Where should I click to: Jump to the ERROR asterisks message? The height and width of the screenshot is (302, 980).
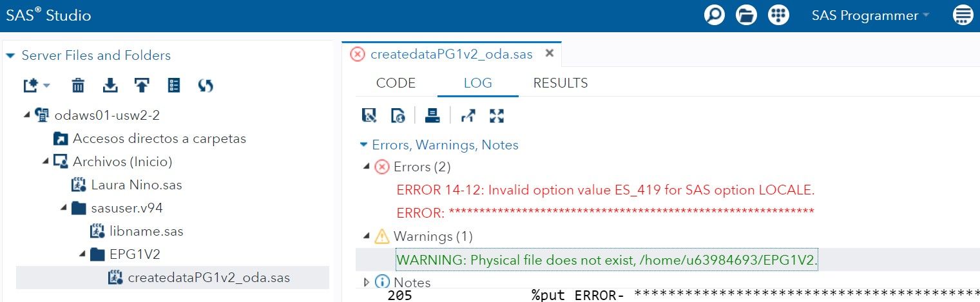pyautogui.click(x=606, y=212)
